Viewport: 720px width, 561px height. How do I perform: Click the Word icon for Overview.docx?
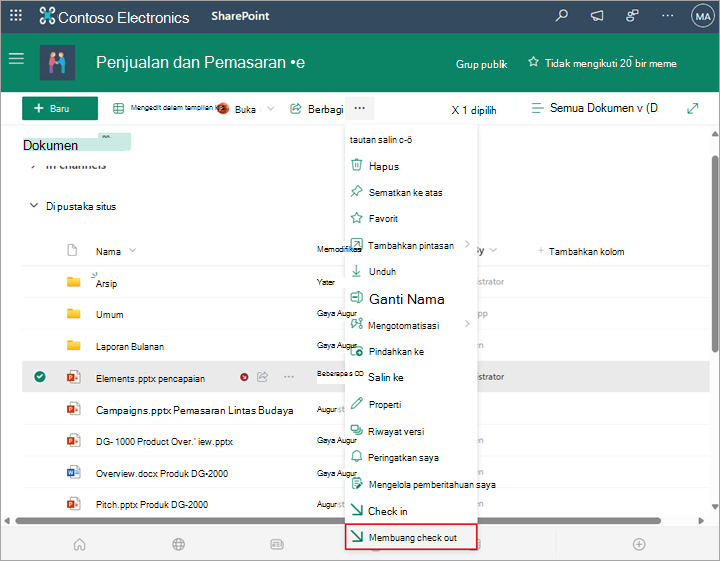pos(73,472)
